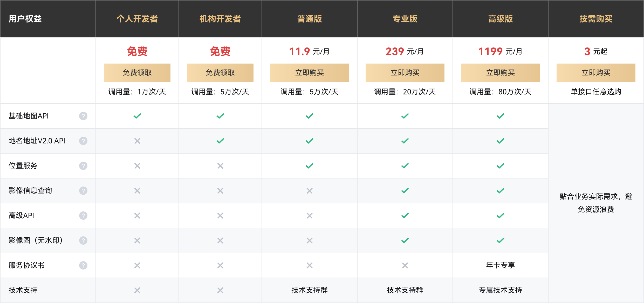
Task: Click 免费领取 for 机构开发者
Action: coord(220,73)
